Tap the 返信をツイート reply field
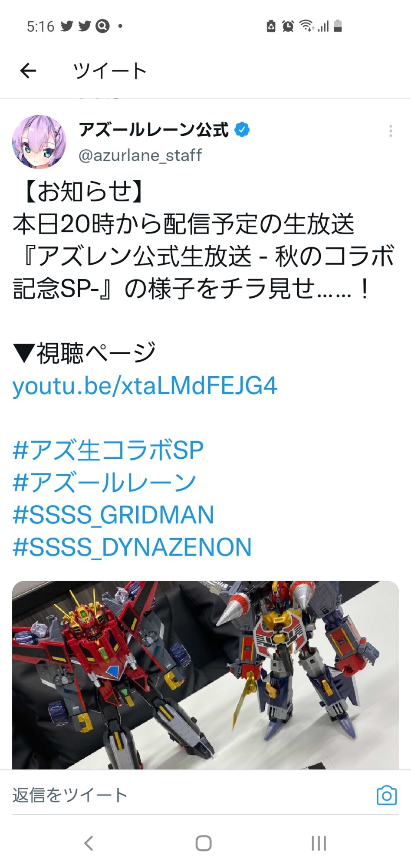The image size is (411, 868). pos(191,795)
